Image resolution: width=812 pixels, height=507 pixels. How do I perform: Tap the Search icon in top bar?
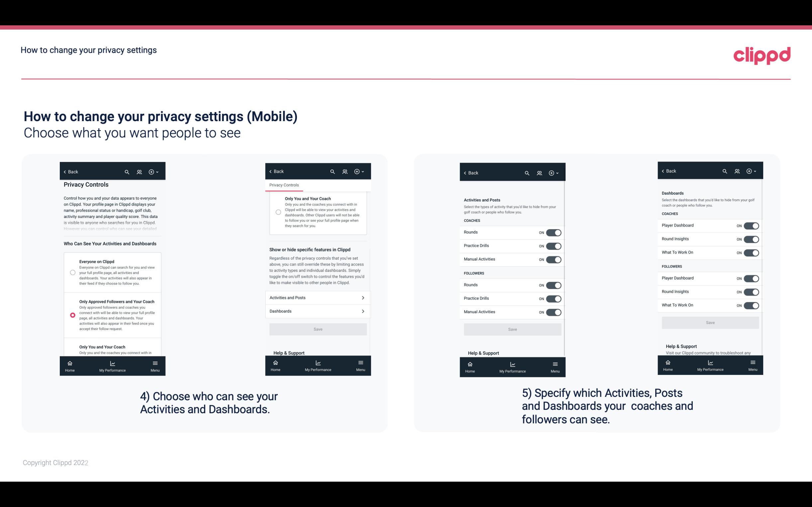point(127,171)
